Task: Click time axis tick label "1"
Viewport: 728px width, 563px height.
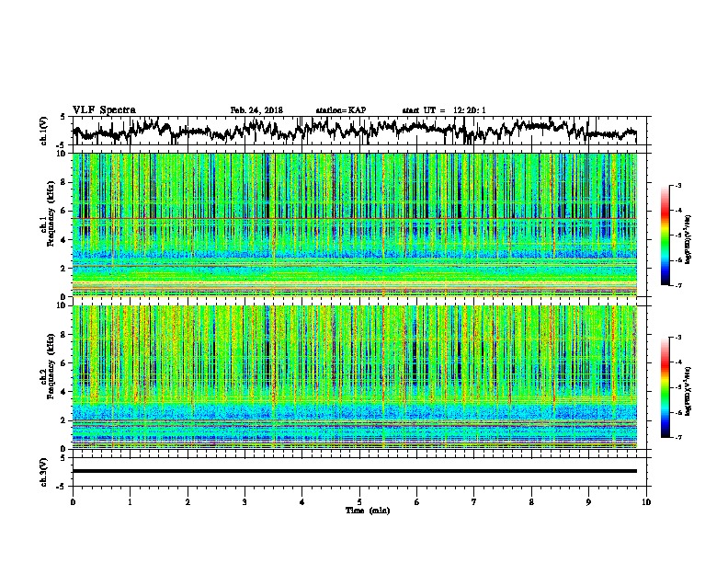Action: coord(130,502)
